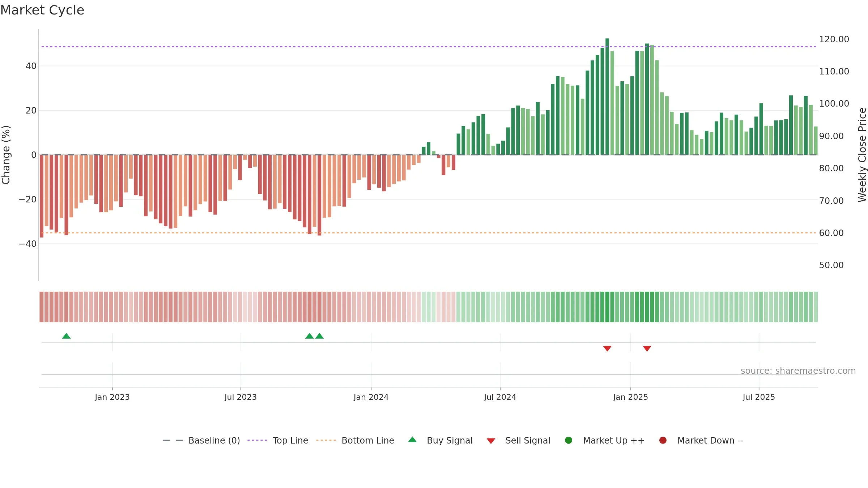Click the red Sell Signal triangle icon in legend
This screenshot has width=868, height=488.
[x=491, y=441]
